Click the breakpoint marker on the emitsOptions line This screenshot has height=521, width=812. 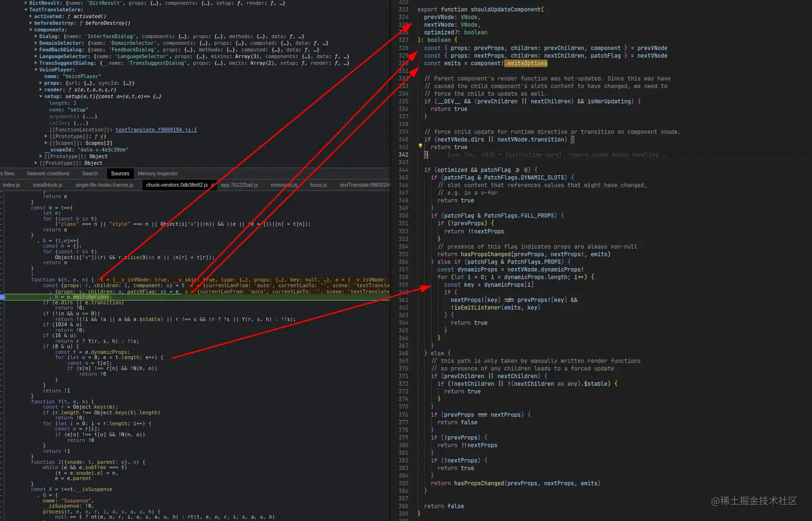pyautogui.click(x=2, y=297)
